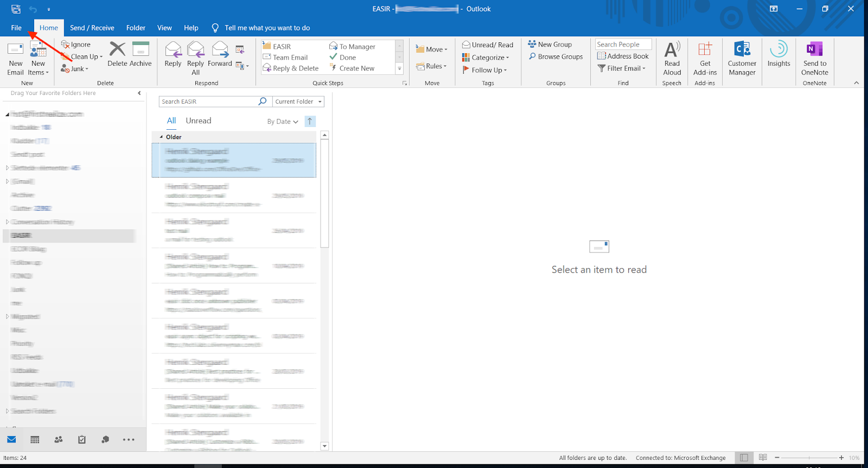Click the Search EASIR box

[x=208, y=102]
